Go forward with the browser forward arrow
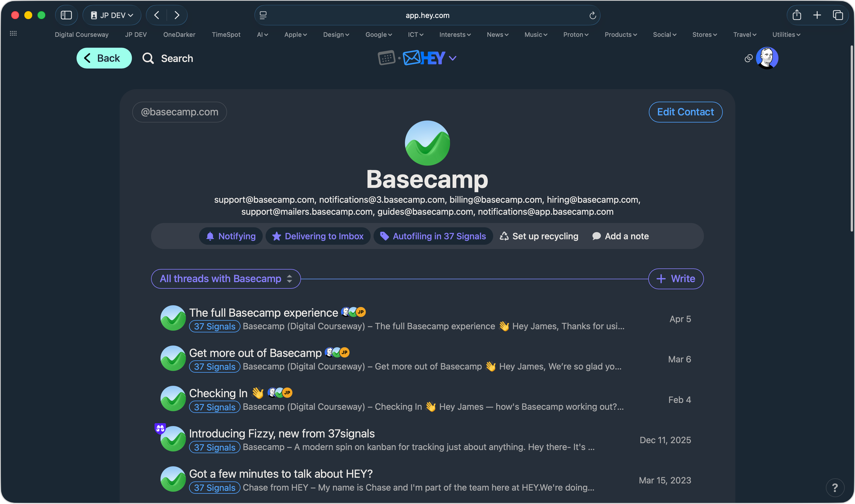Image resolution: width=855 pixels, height=504 pixels. [x=177, y=15]
